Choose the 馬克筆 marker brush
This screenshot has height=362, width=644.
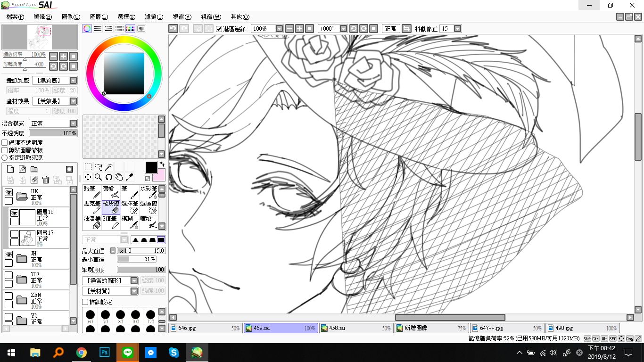point(92,207)
